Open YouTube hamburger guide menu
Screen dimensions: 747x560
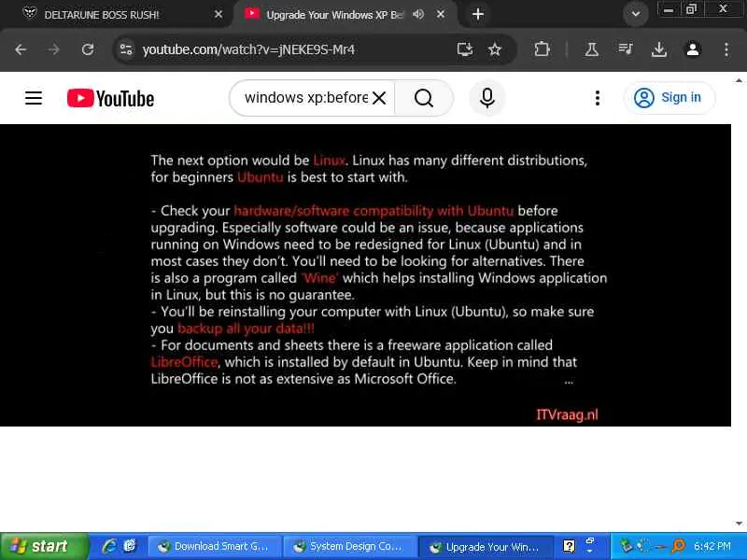34,98
